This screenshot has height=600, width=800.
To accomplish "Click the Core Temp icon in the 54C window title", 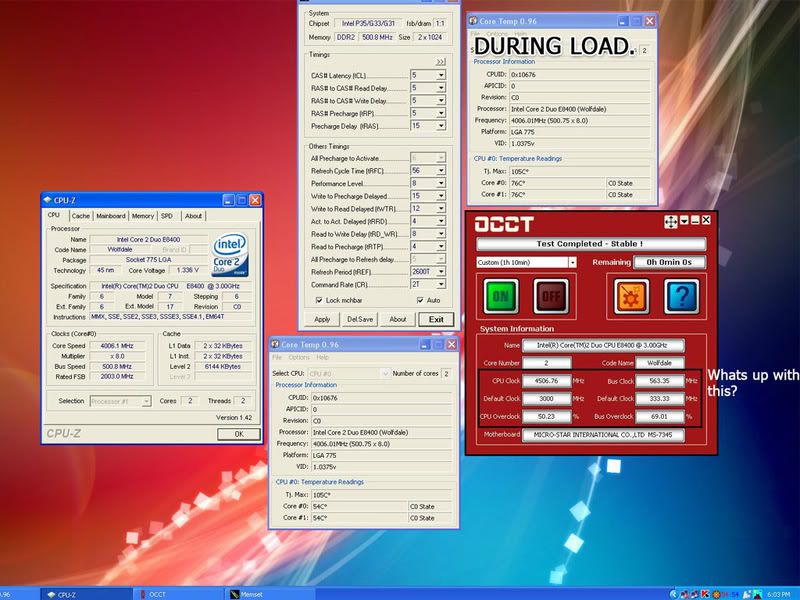I will pyautogui.click(x=275, y=344).
